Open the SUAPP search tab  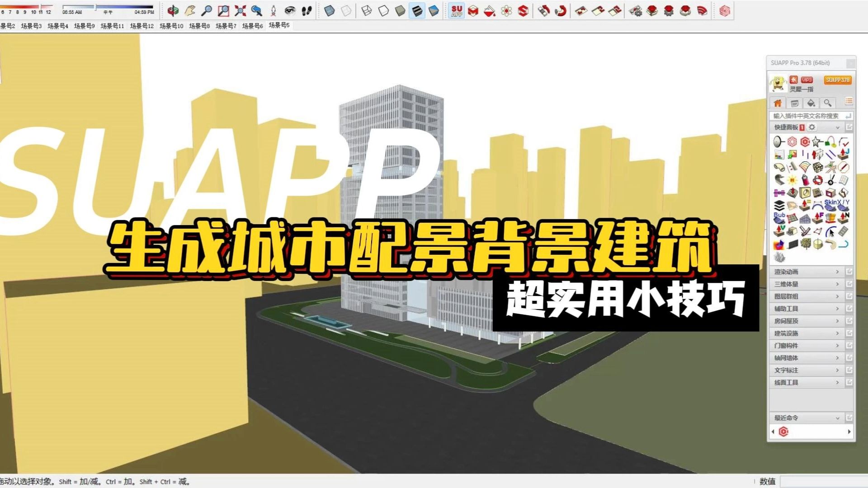point(828,103)
